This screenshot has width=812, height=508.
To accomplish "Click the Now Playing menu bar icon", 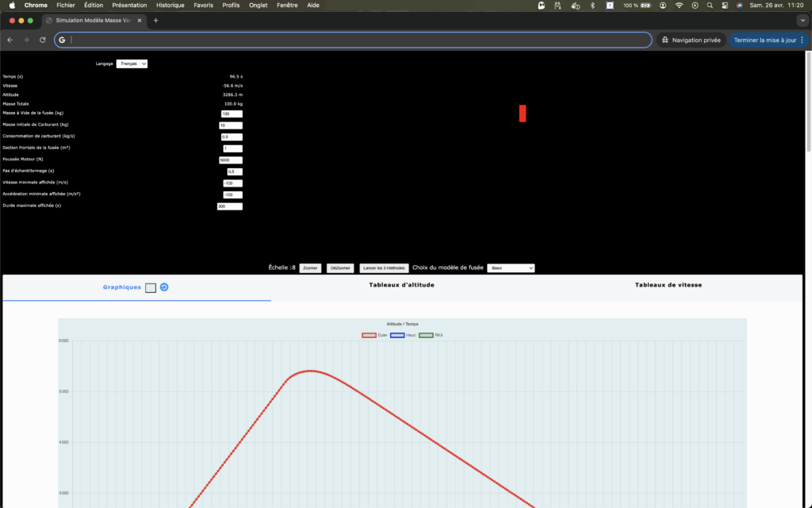I will [x=695, y=6].
